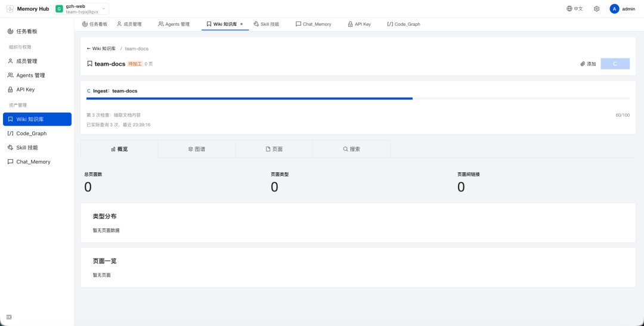
Task: Click the team-docs breadcrumb item
Action: pos(137,48)
